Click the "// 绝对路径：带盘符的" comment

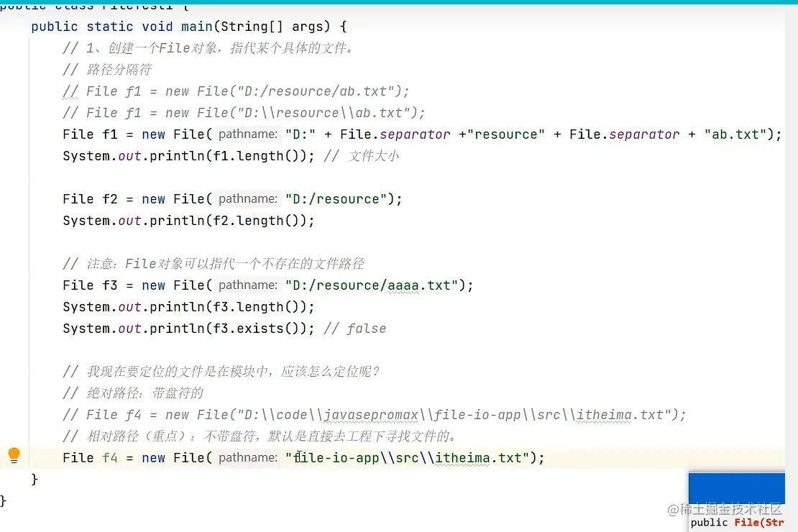click(x=133, y=393)
